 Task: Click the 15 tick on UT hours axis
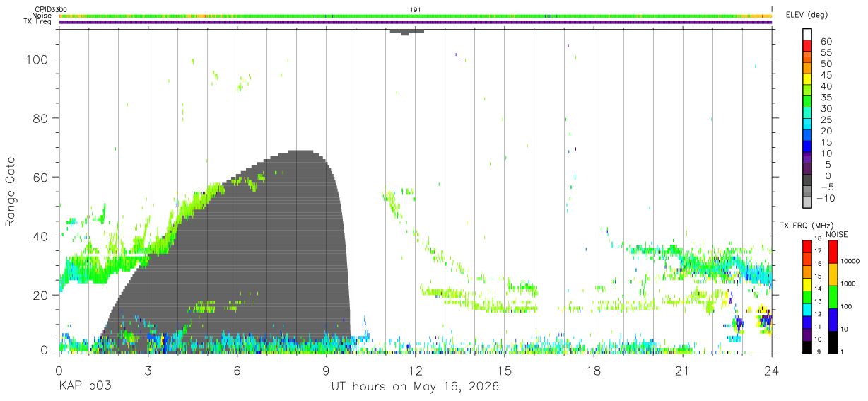[x=505, y=371]
